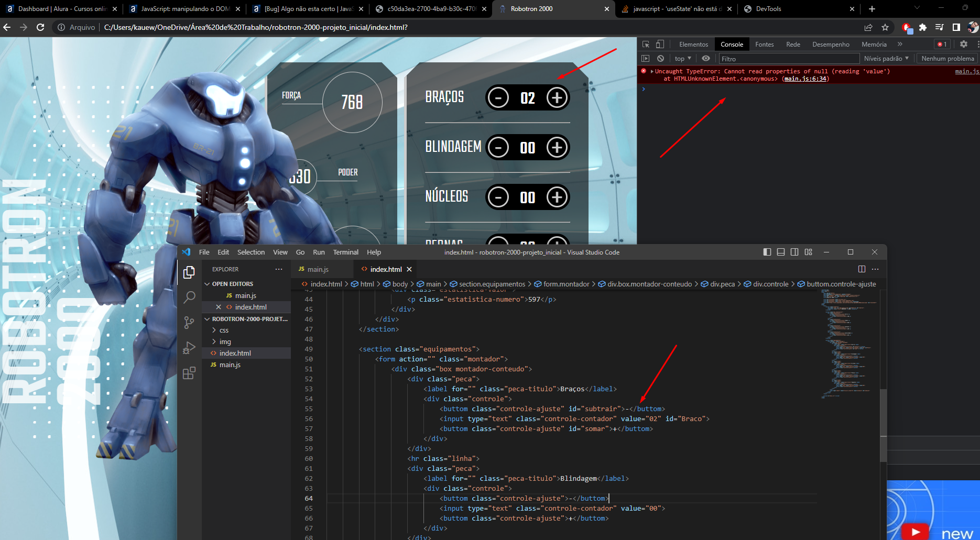Toggle bottom panel layout icon in VS Code

click(781, 252)
